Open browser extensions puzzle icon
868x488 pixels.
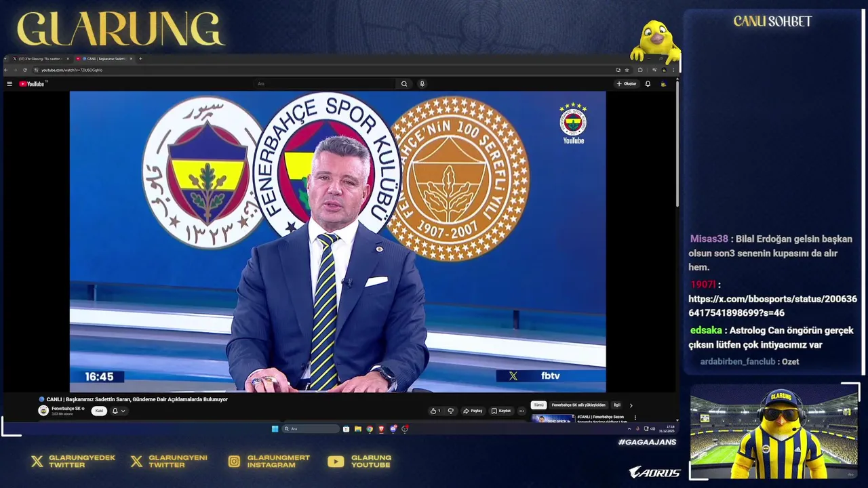pos(640,70)
